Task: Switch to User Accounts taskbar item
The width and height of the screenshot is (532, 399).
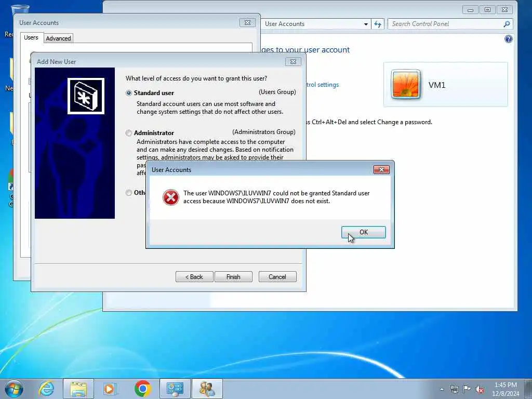Action: [x=207, y=389]
